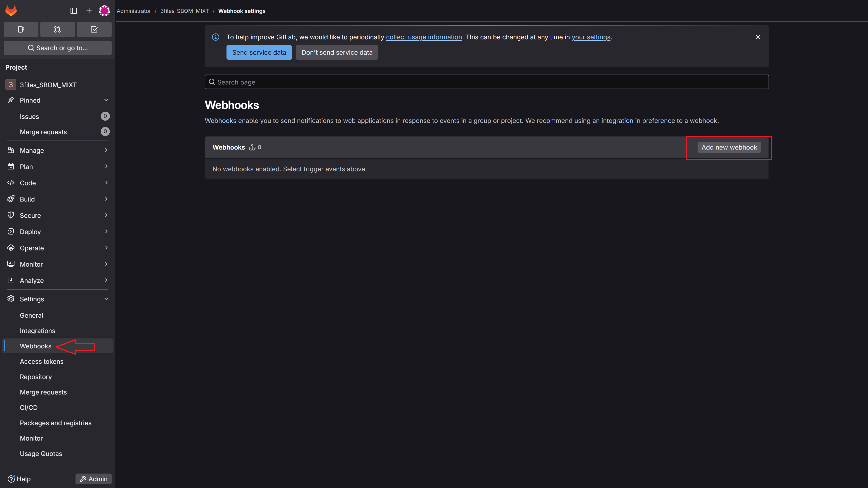Open assigned issues icon button
The height and width of the screenshot is (488, 868).
(21, 30)
